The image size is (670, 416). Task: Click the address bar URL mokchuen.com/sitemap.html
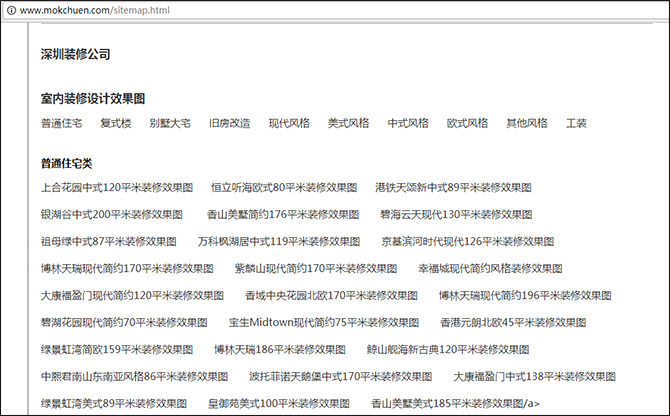click(94, 10)
